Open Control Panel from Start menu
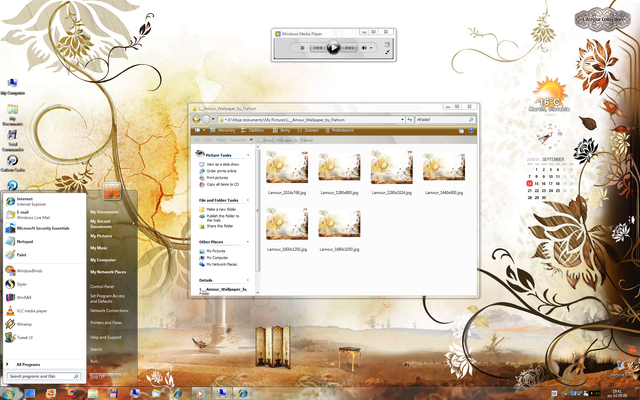 [x=102, y=287]
